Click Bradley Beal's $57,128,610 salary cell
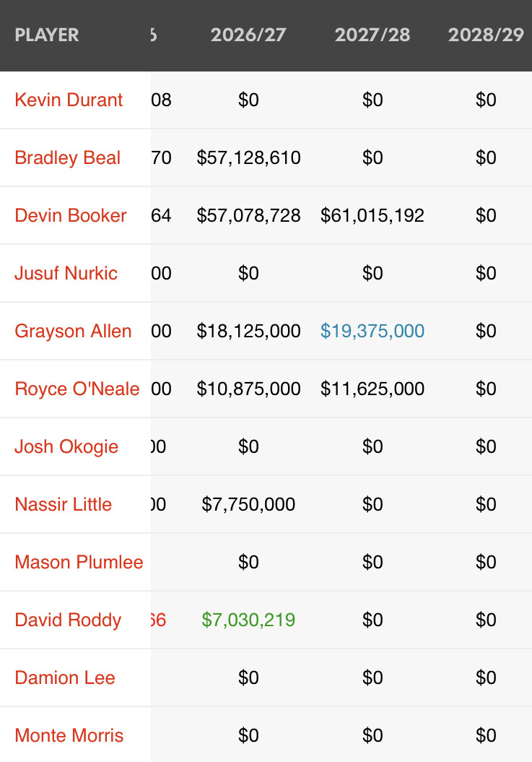 (x=248, y=157)
